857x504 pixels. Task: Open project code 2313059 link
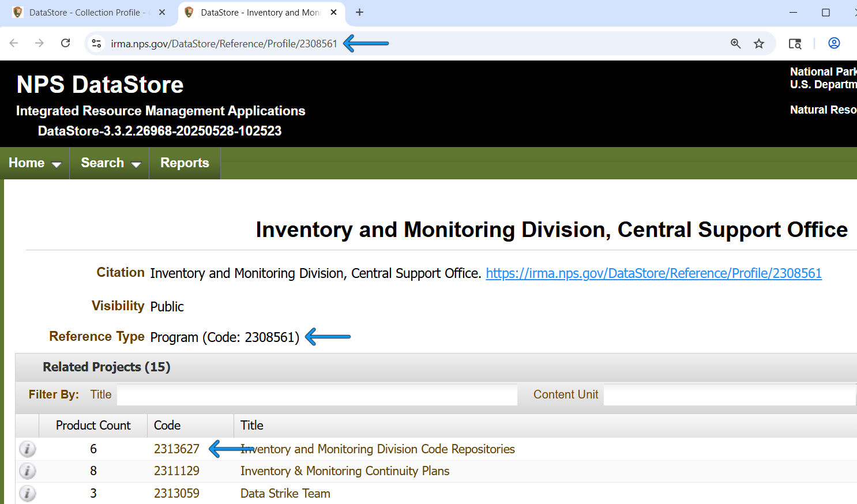click(176, 494)
